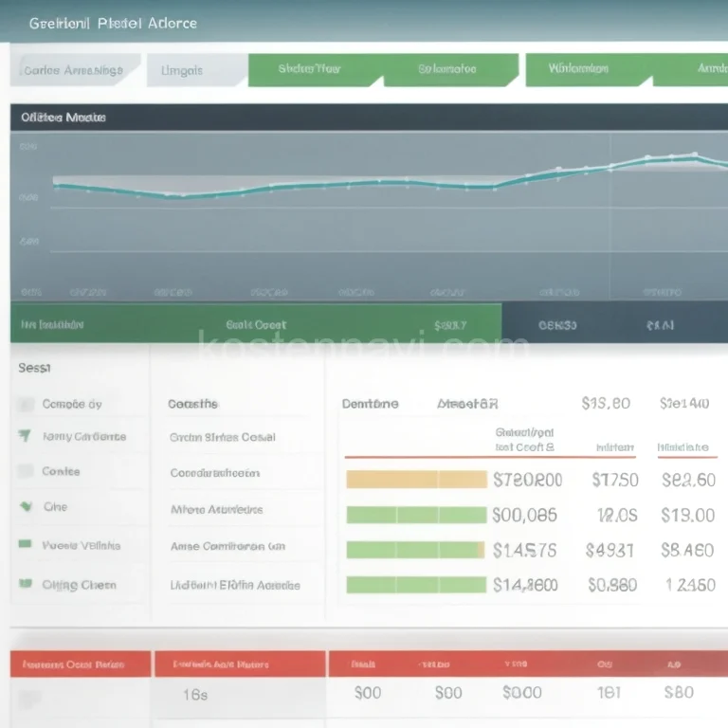Select the green Shuke Tfrey tab
The image size is (728, 728).
[x=309, y=69]
